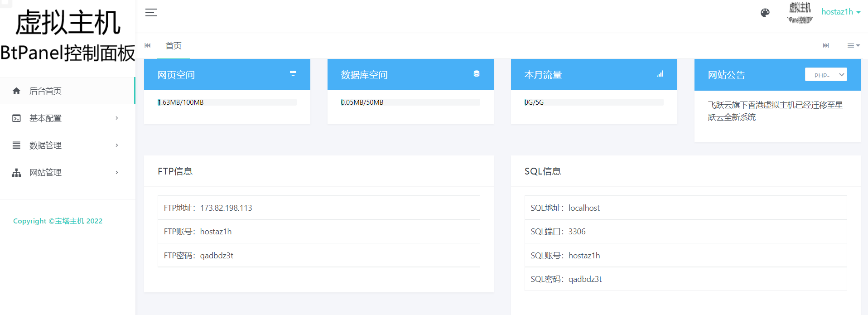Open the theme color palette icon
The image size is (868, 315).
(765, 13)
